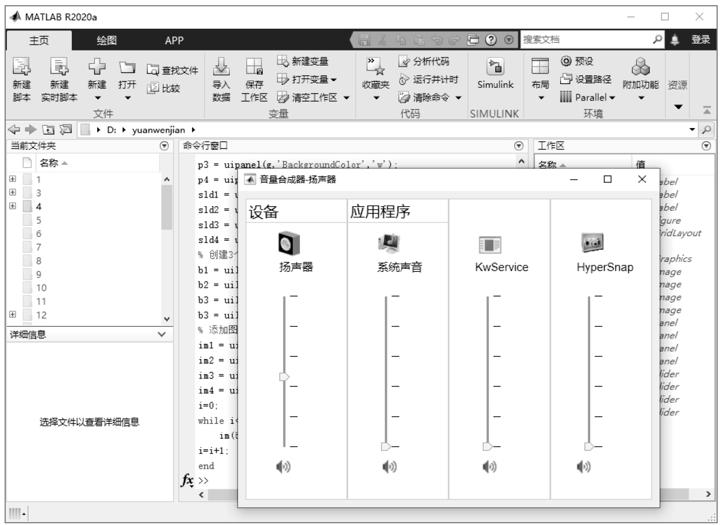Navigate back in folder history

click(x=14, y=130)
